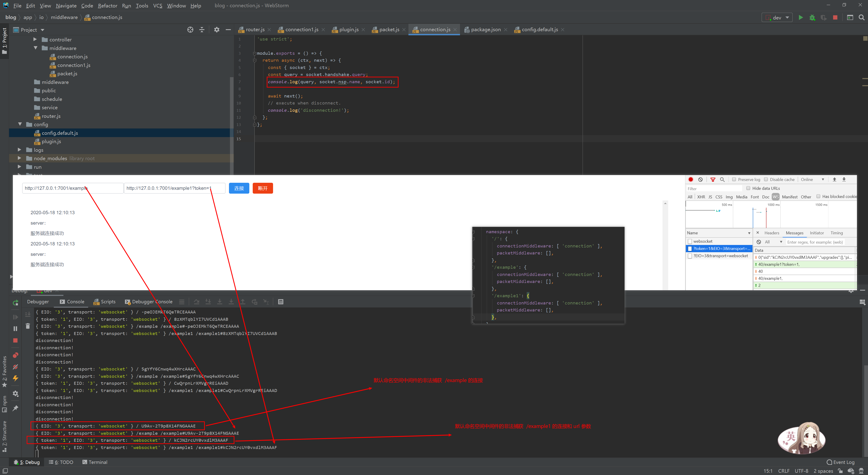Click the blue 连接 connect button
The height and width of the screenshot is (475, 868).
239,188
